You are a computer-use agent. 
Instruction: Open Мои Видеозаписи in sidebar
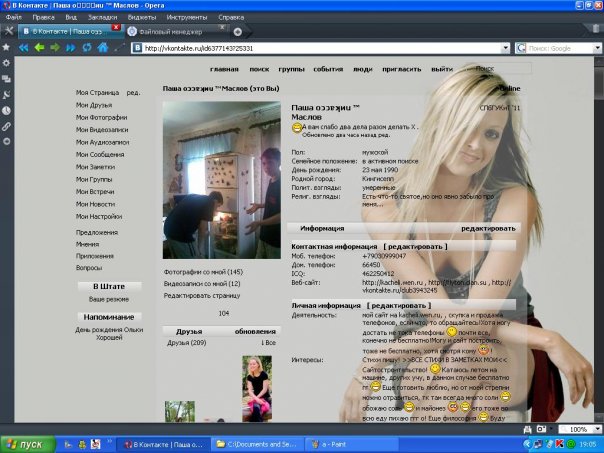(x=102, y=130)
